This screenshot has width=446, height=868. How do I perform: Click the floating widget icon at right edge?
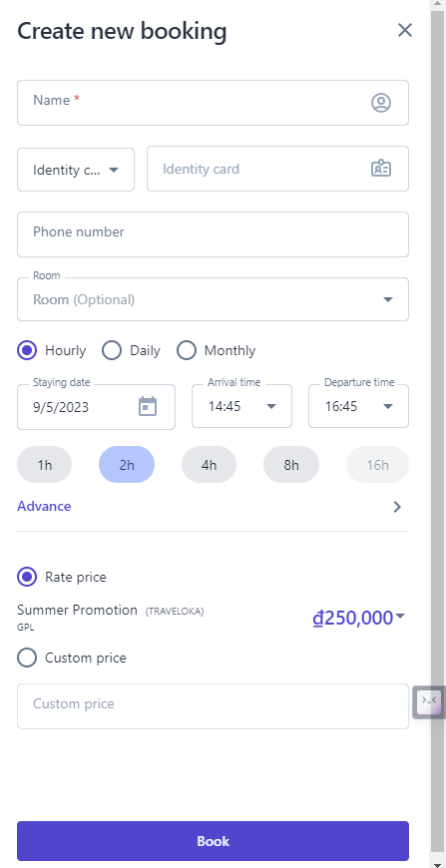pyautogui.click(x=429, y=702)
